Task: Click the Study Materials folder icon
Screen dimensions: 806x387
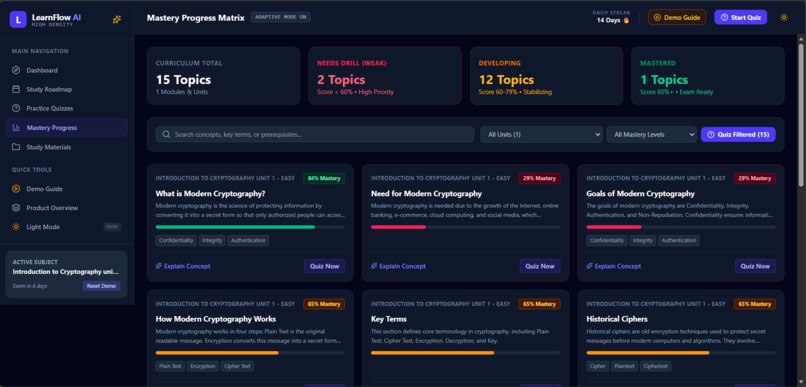Action: point(16,147)
